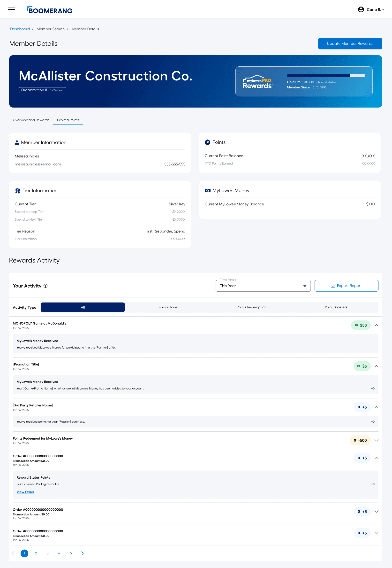Click the Tier Information ribbon icon
Viewport: 392px width, 568px height.
point(18,190)
